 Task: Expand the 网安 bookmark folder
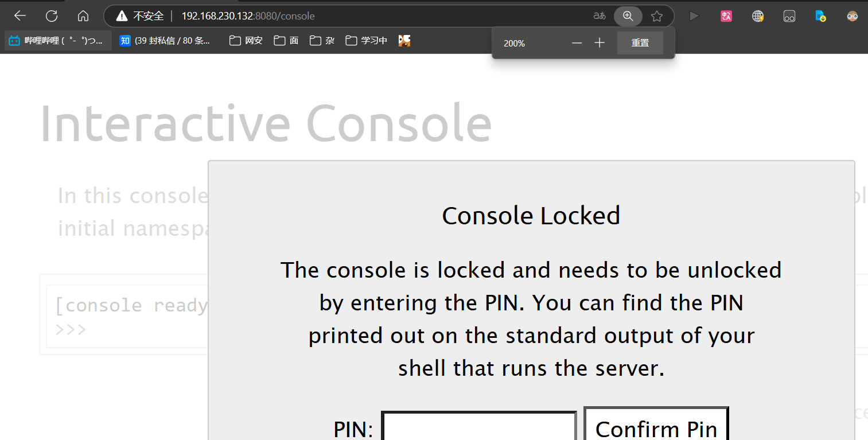(246, 41)
